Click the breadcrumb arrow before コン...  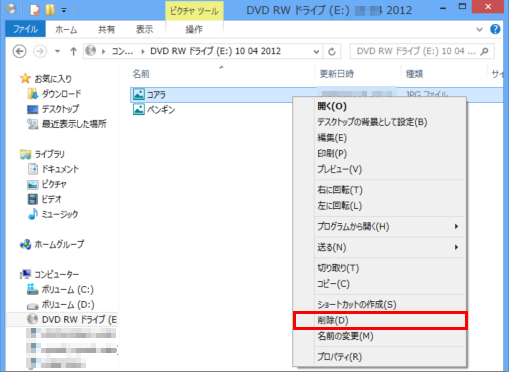click(x=104, y=51)
